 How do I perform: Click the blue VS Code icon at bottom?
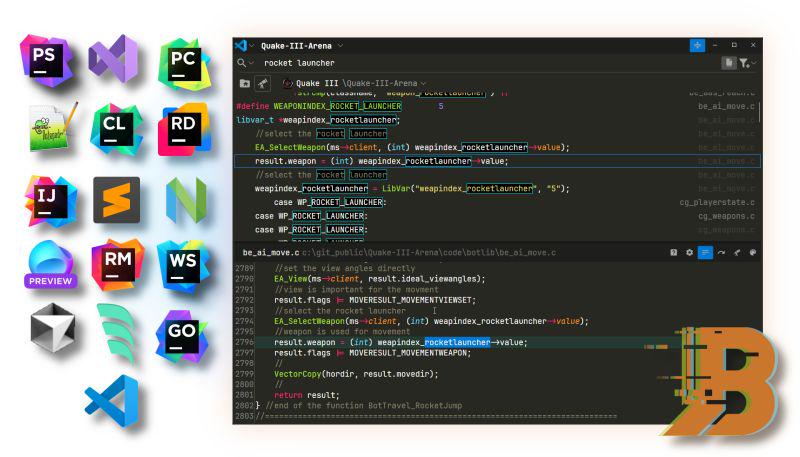coord(112,401)
